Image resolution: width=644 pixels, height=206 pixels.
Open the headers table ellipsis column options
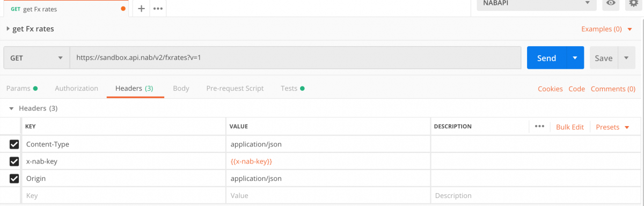(x=539, y=127)
